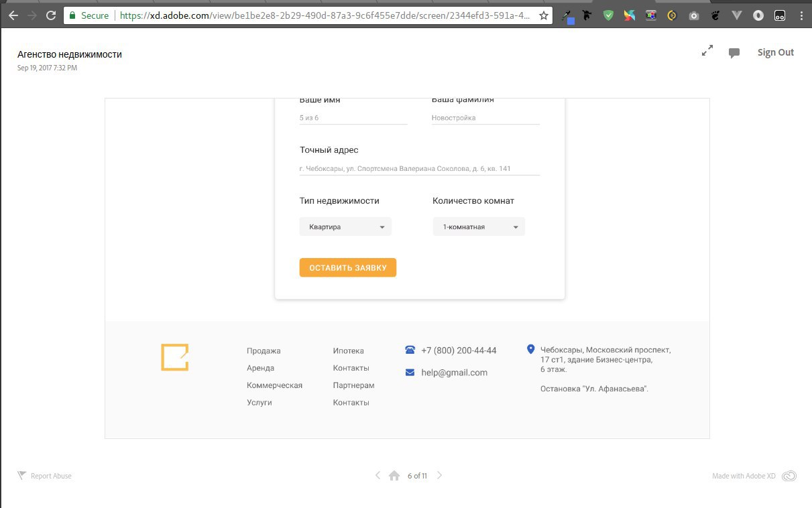Open the square glasses-face extension icon
Image resolution: width=812 pixels, height=508 pixels.
coord(780,15)
